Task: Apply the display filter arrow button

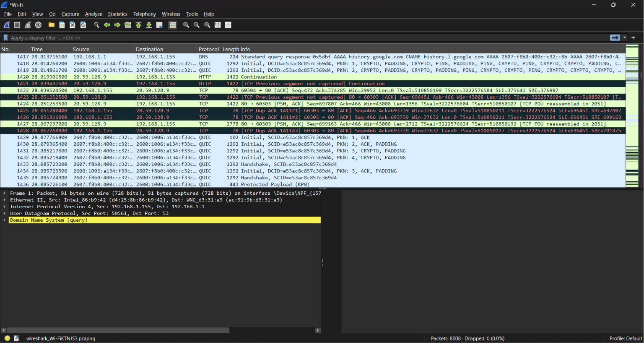Action: [615, 38]
